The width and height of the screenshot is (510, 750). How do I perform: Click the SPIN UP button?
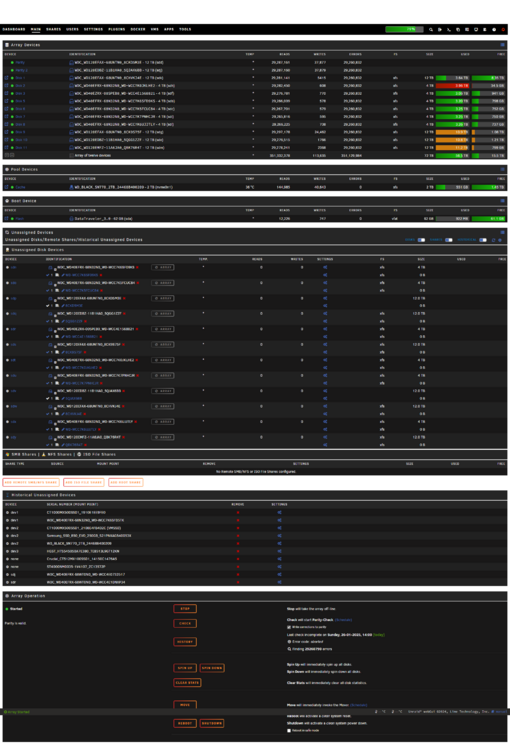tap(185, 668)
